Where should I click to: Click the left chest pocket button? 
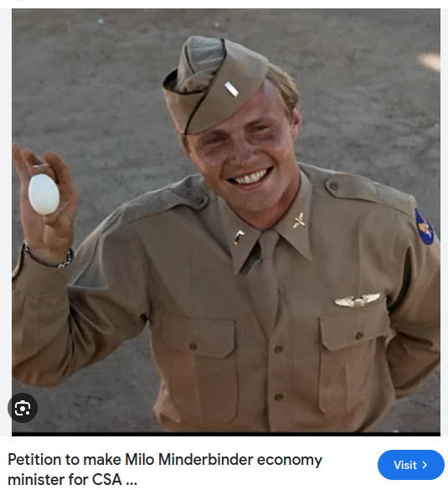click(193, 346)
